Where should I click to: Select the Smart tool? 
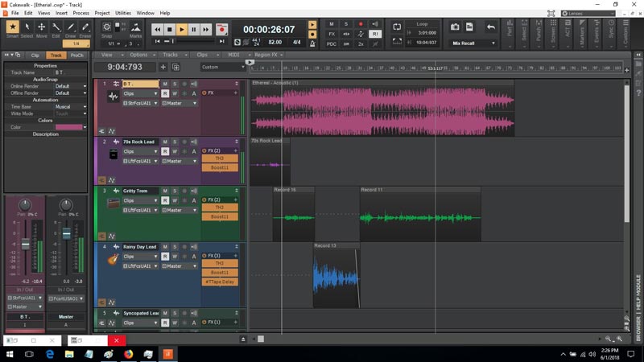(x=12, y=27)
